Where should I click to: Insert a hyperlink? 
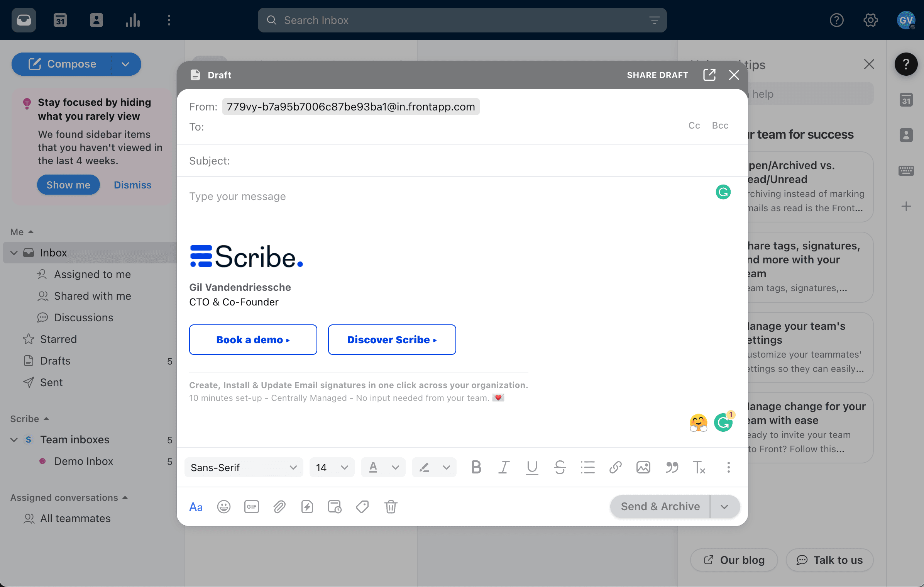615,467
